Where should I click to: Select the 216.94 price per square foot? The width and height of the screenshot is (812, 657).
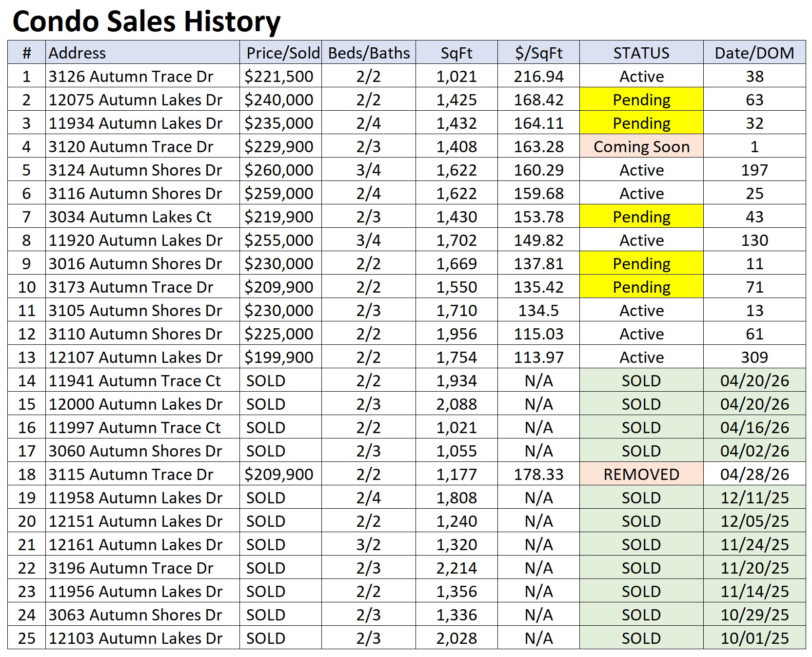538,77
